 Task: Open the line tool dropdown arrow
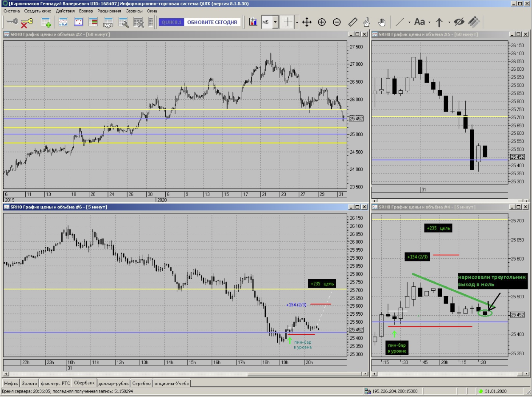click(x=409, y=23)
